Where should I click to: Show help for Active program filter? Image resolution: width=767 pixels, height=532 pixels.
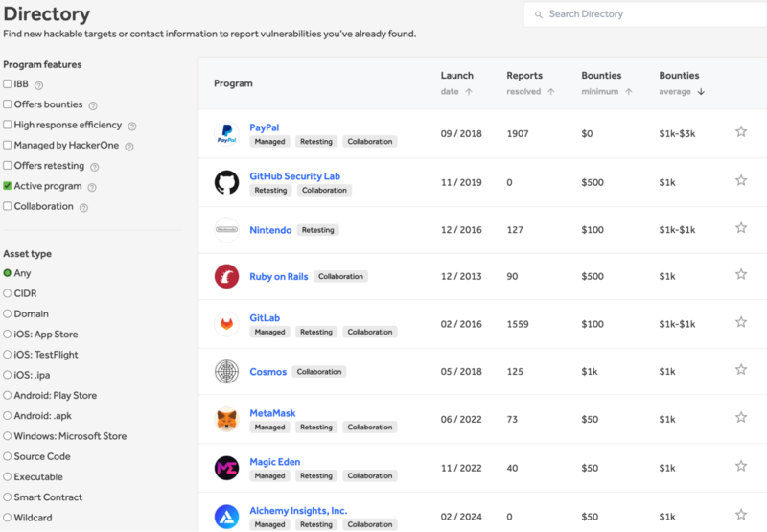[92, 187]
